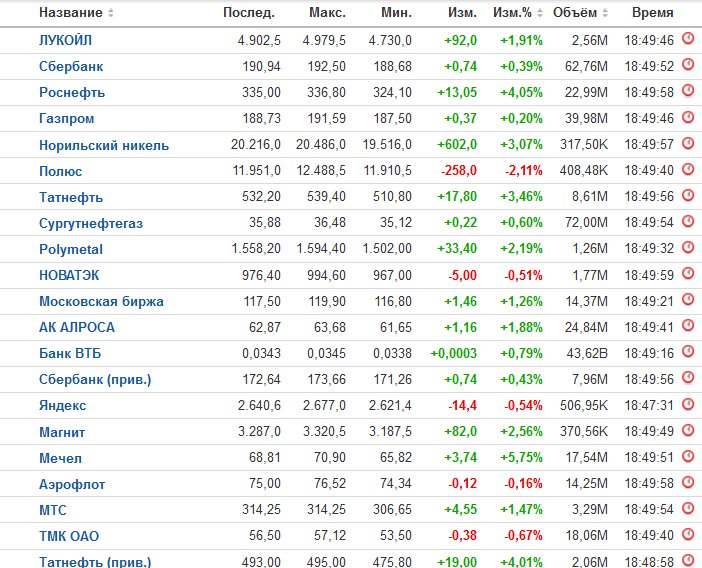
Task: Open the Банк ВТБ link
Action: 70,353
